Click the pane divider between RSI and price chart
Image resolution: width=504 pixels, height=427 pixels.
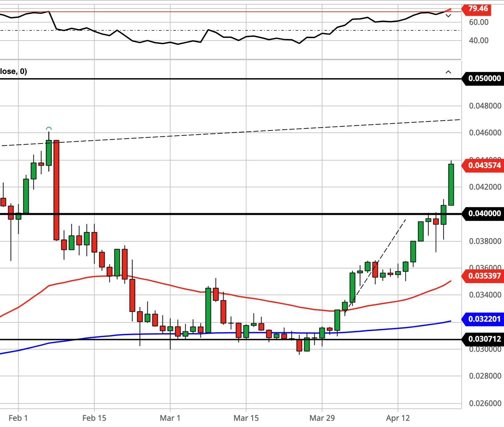(231, 60)
